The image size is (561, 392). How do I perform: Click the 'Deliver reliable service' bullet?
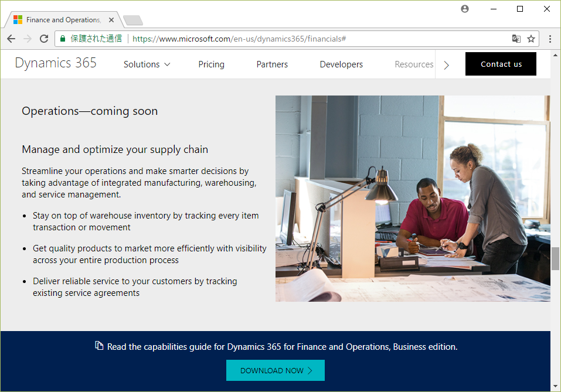click(x=135, y=287)
